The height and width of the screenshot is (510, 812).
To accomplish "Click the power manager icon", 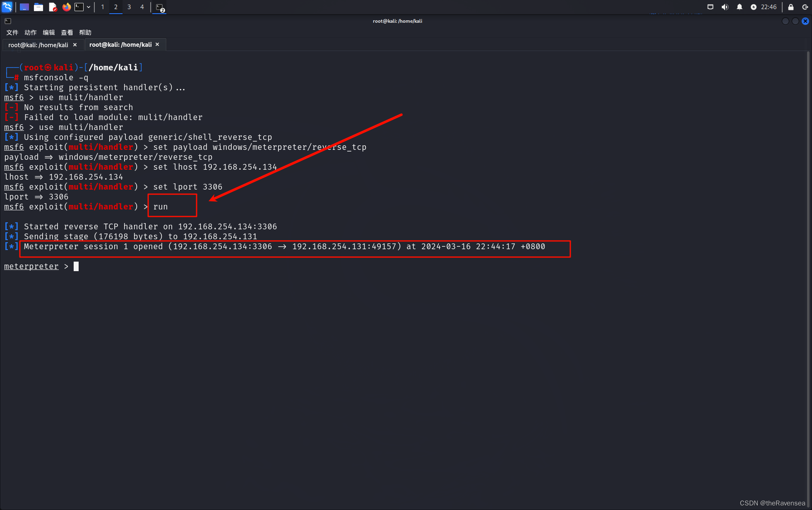I will (754, 7).
